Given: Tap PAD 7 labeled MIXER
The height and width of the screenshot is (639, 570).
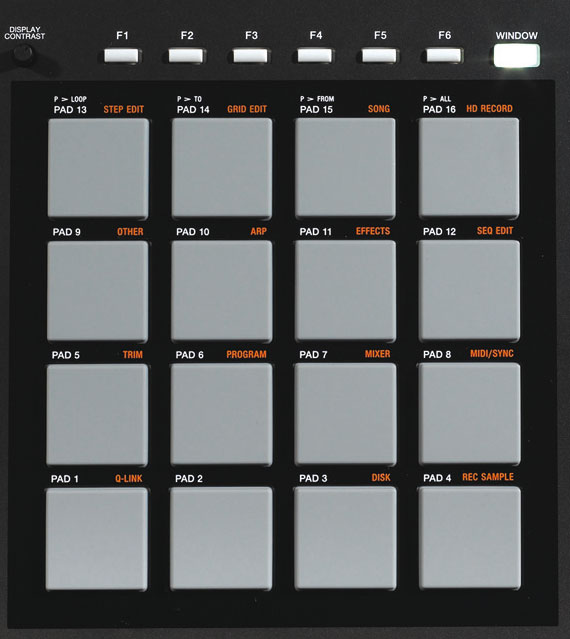Looking at the screenshot, I should 345,414.
